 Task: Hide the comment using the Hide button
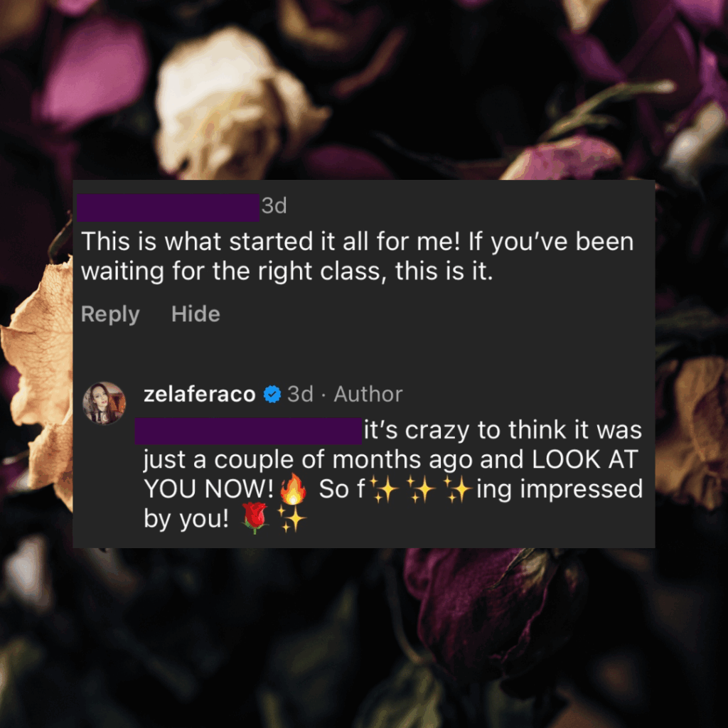click(x=196, y=314)
